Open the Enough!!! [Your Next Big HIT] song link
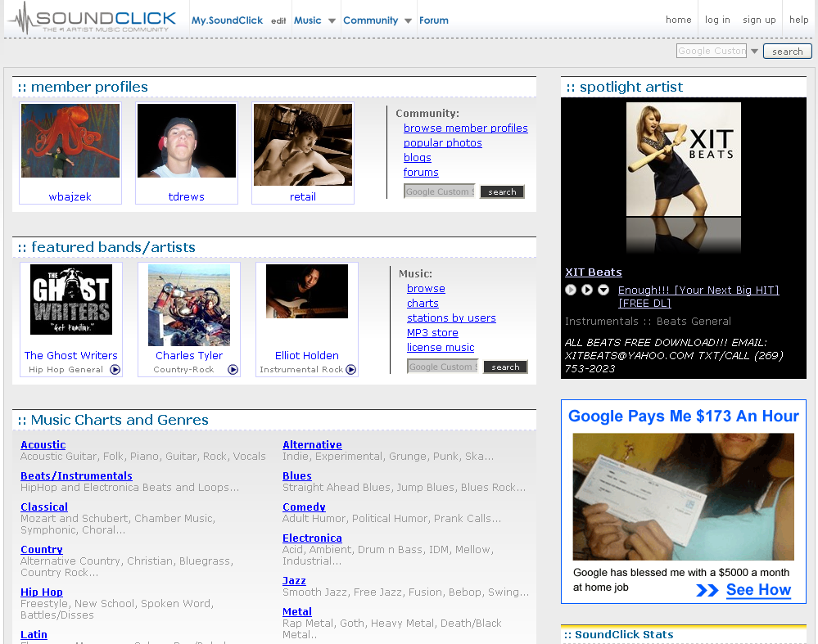818x644 pixels. pyautogui.click(x=698, y=296)
